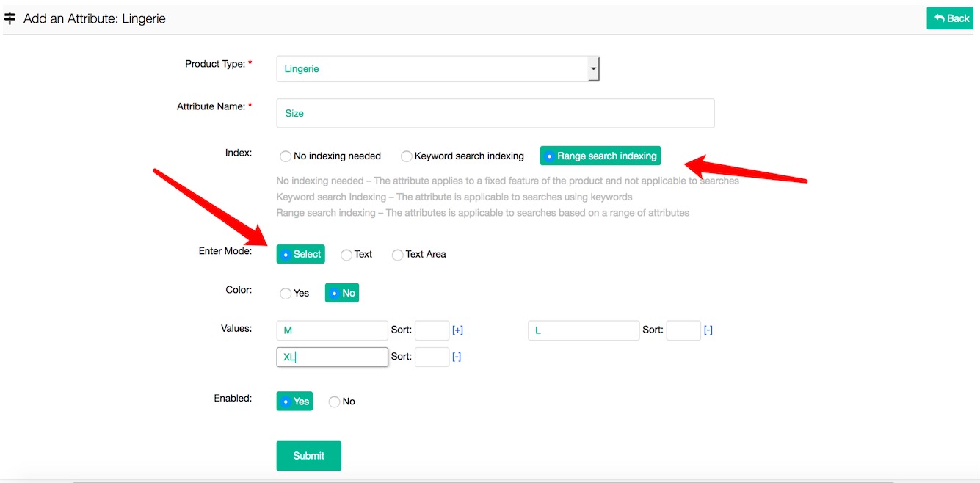
Task: Set Enter Mode to Select
Action: [300, 254]
